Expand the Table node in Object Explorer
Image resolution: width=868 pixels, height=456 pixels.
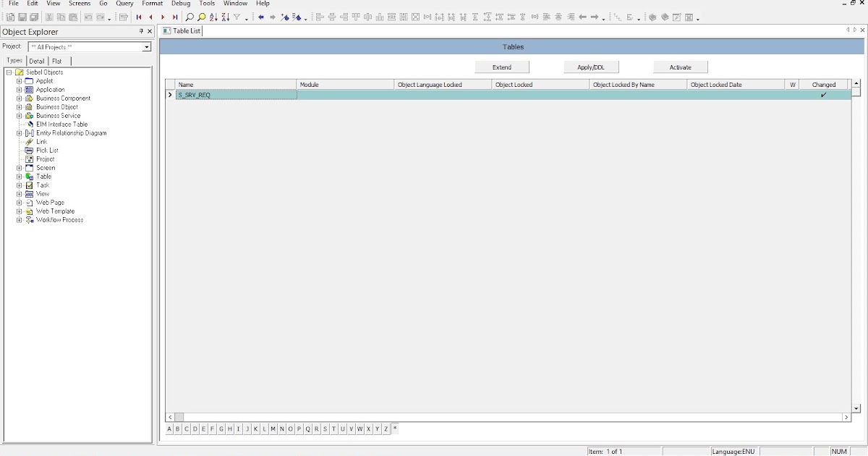click(19, 176)
